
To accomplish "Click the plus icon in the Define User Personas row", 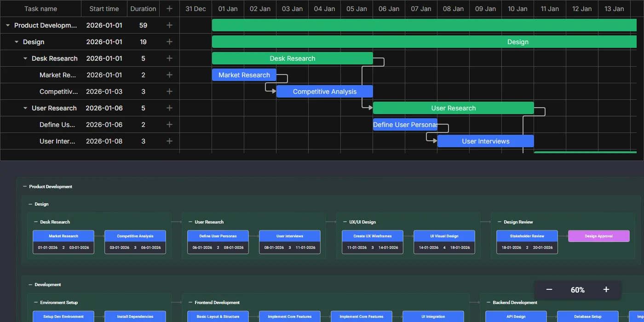I will tap(169, 125).
